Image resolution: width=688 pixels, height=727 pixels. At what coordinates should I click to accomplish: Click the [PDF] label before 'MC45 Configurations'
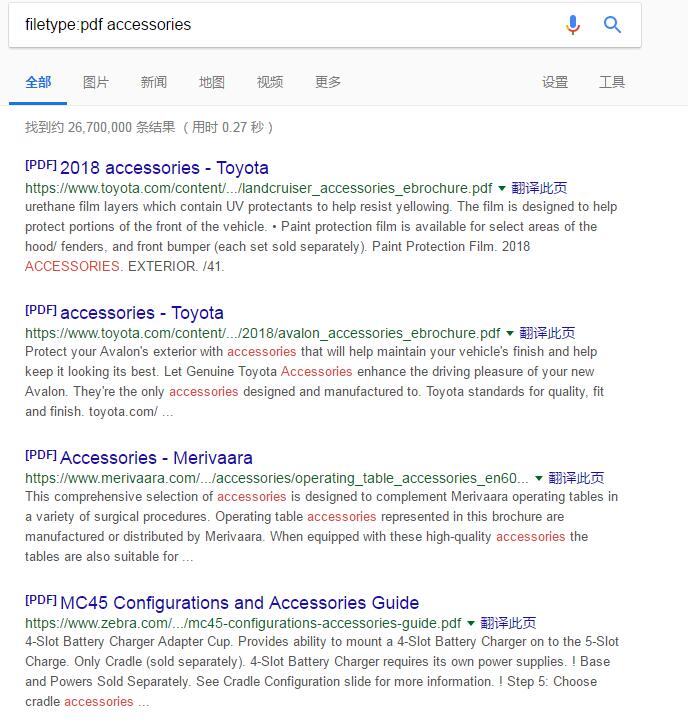pyautogui.click(x=41, y=600)
